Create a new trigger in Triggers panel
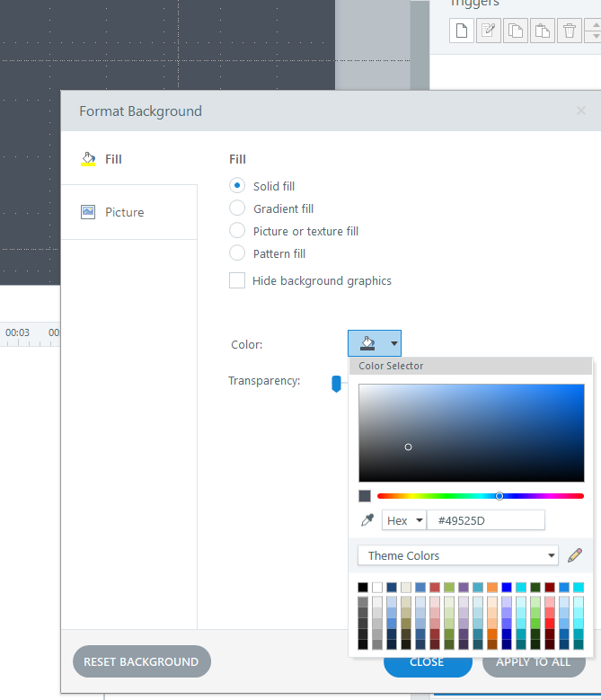Screen dimensions: 601x700 [x=462, y=31]
